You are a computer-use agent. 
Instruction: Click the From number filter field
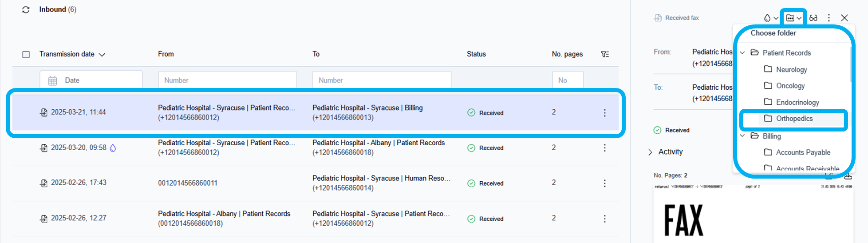[227, 80]
